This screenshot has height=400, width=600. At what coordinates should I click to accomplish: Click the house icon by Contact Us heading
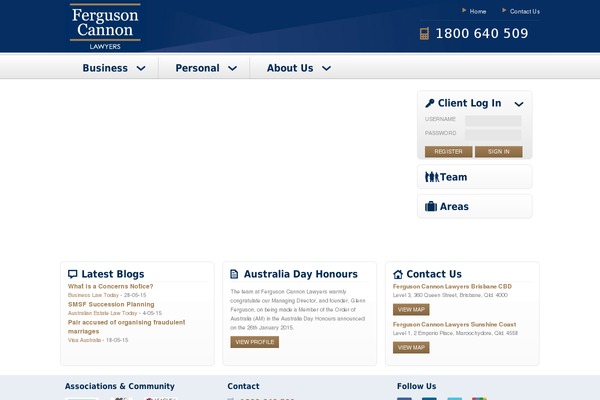coord(398,274)
